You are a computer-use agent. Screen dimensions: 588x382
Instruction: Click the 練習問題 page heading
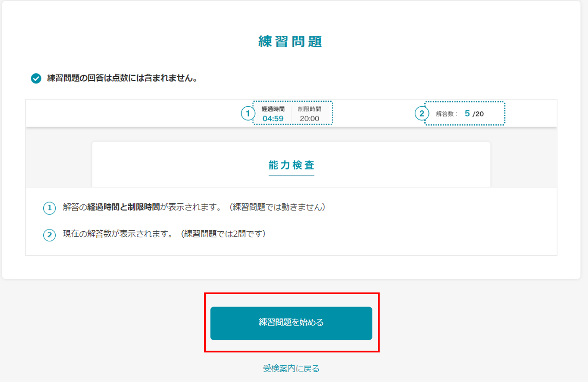coord(290,42)
